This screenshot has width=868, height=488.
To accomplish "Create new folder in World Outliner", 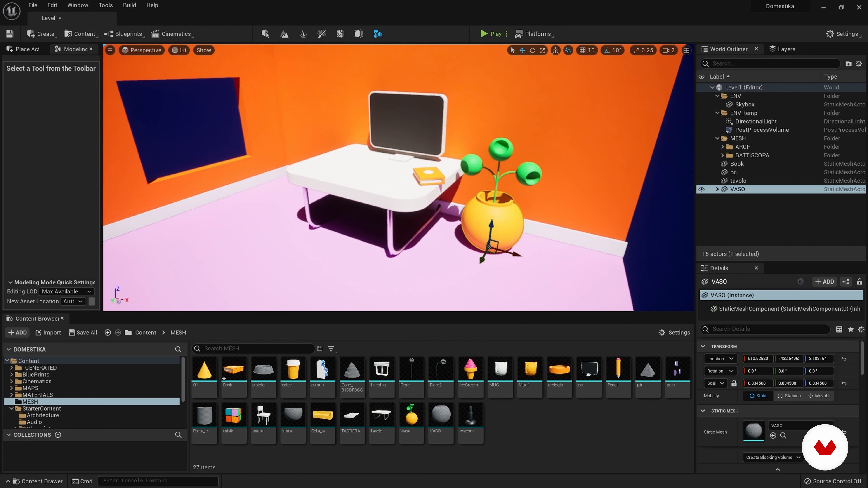I will 849,63.
